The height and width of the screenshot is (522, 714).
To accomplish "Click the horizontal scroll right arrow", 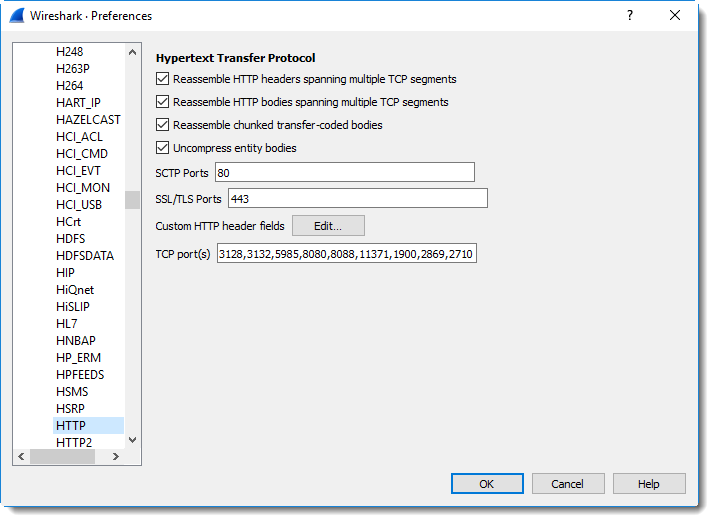I will 116,456.
